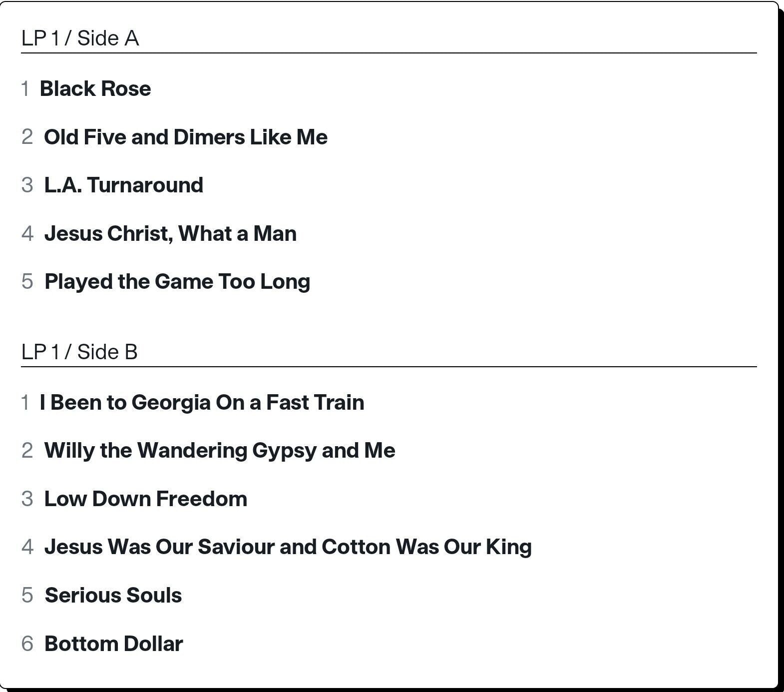
Task: Select the Low Down Freedom track
Action: click(x=146, y=499)
